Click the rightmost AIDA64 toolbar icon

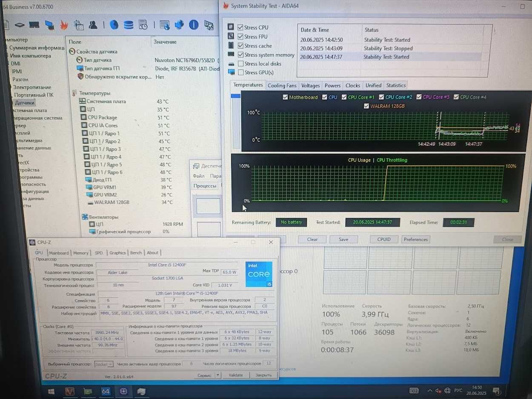click(x=209, y=25)
